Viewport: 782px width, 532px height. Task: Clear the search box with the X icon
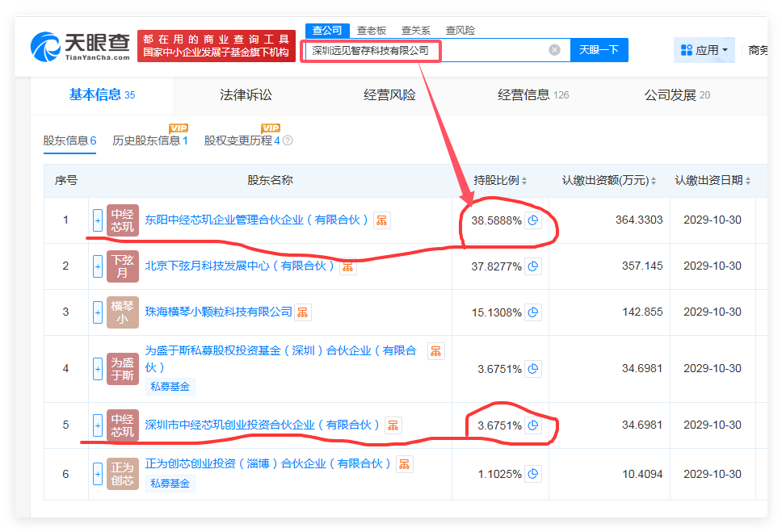(554, 50)
